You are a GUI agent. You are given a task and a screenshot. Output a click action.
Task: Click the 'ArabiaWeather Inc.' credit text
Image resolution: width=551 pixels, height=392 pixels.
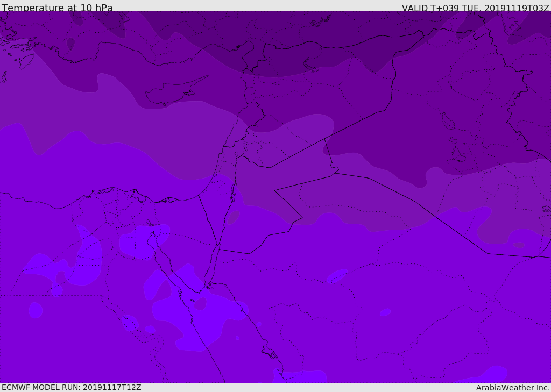pyautogui.click(x=513, y=388)
